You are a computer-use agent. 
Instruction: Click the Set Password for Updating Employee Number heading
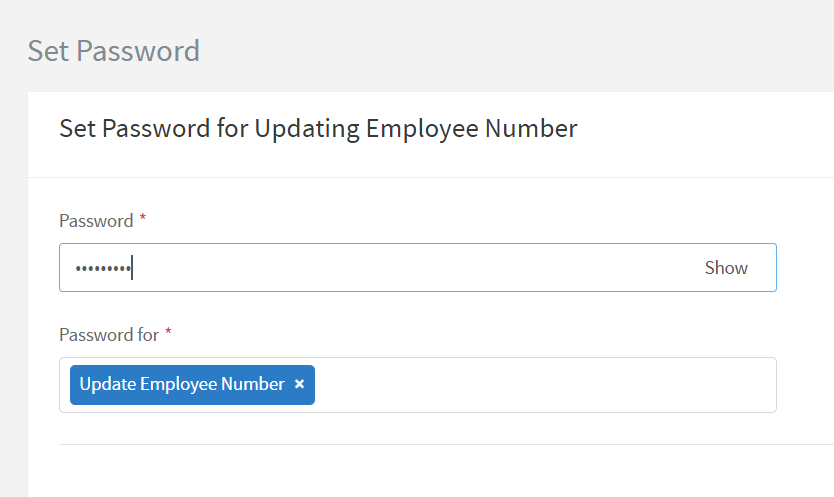click(x=318, y=128)
